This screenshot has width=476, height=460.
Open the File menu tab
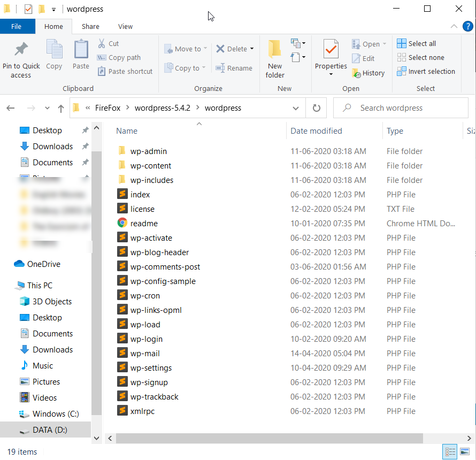coord(17,26)
